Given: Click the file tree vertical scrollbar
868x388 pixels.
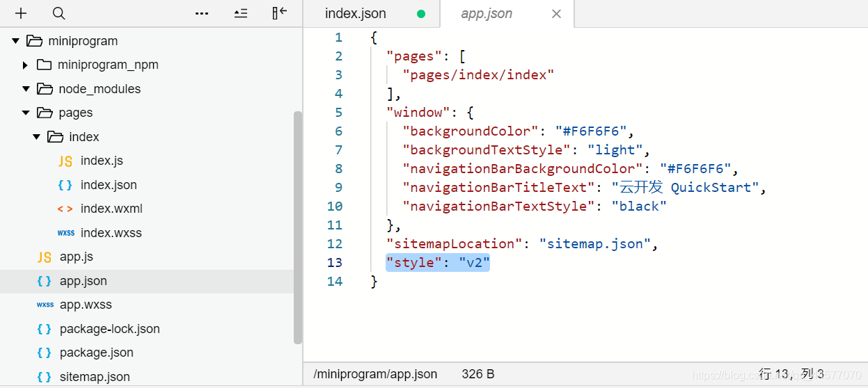Looking at the screenshot, I should click(298, 227).
